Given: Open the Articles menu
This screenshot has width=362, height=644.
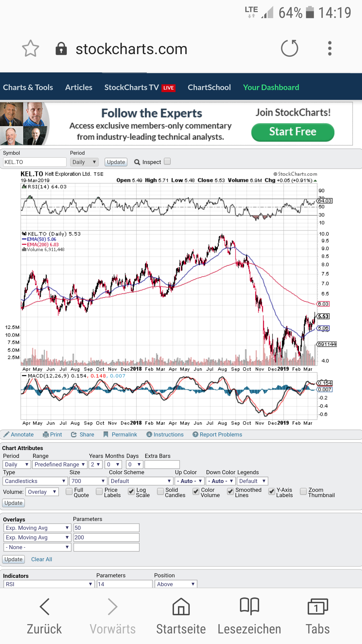Looking at the screenshot, I should [79, 87].
